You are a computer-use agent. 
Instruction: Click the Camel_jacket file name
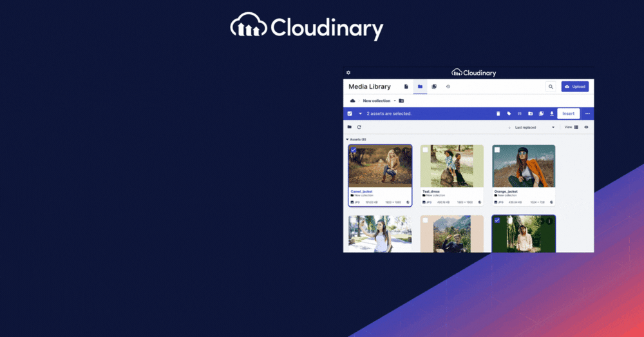361,191
